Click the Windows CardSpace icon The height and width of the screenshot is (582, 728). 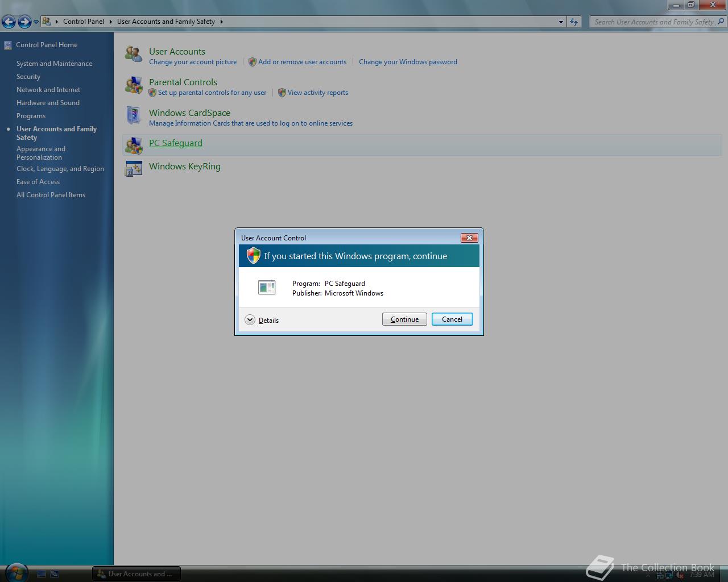point(133,115)
